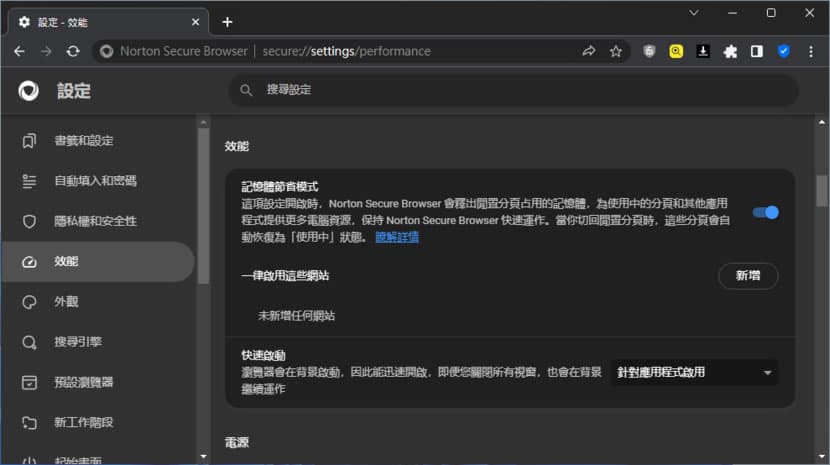Click the main page scroll down arrow
The width and height of the screenshot is (830, 465).
(x=822, y=456)
